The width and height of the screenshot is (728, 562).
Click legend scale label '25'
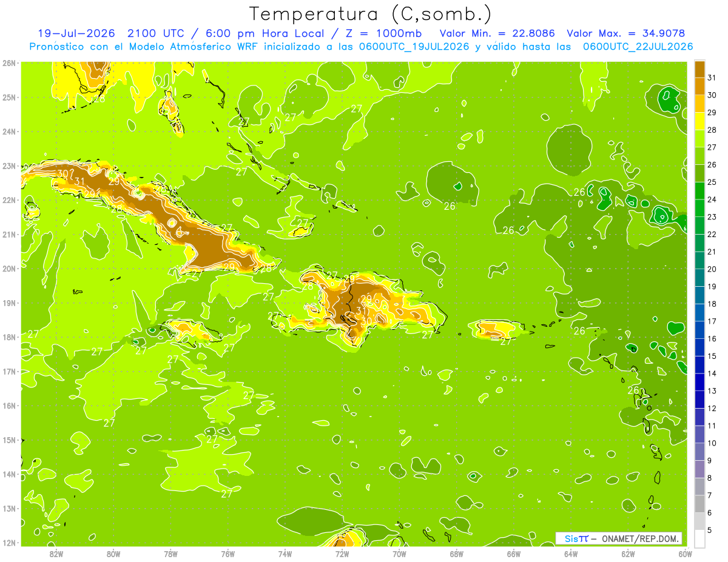pyautogui.click(x=712, y=182)
